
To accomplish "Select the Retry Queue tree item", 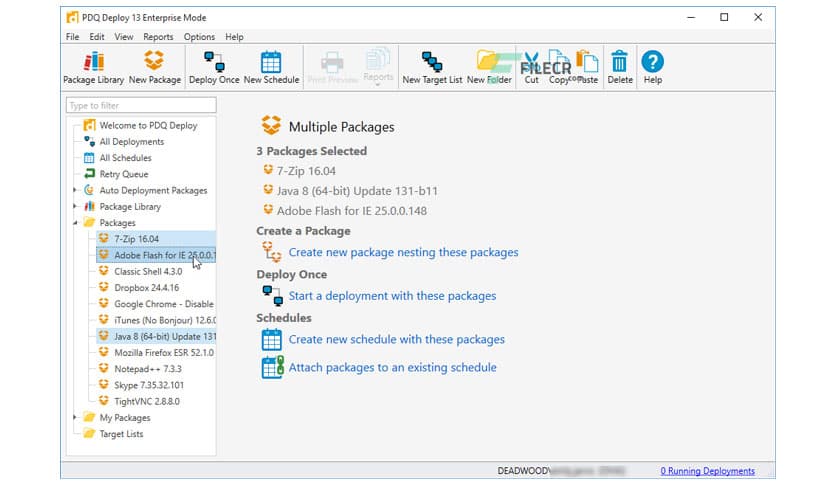I will [x=123, y=174].
